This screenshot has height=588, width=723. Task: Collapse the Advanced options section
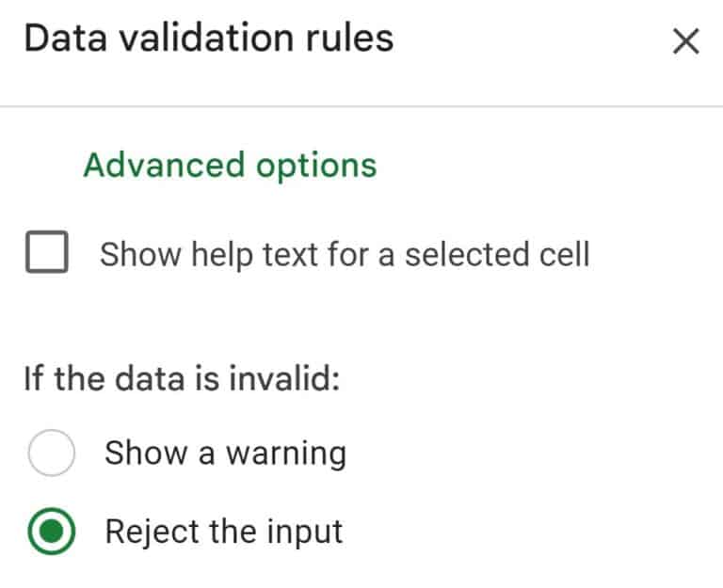click(x=230, y=166)
